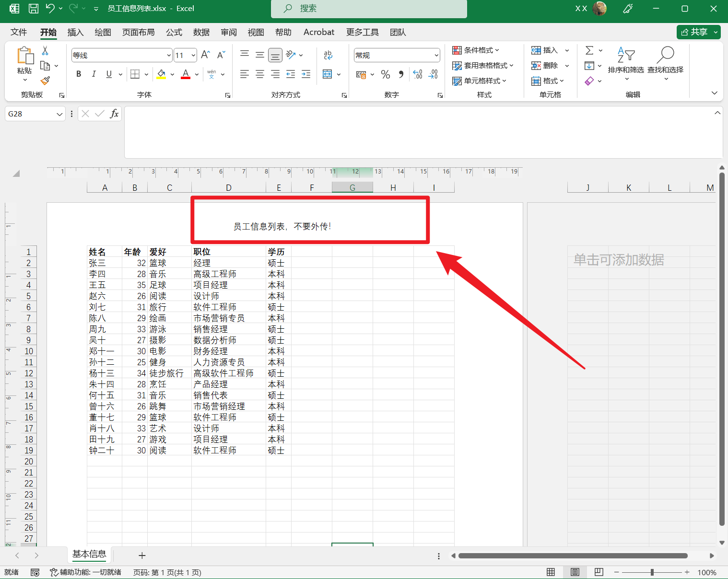Apply the percentage style icon
Image resolution: width=728 pixels, height=579 pixels.
(x=385, y=74)
